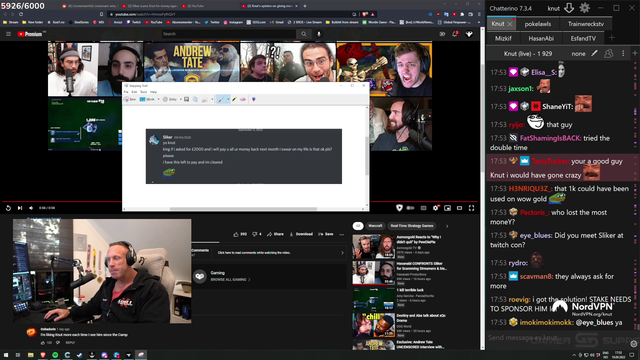Open Asmongold Reacts recommended video thumbnail

[x=373, y=247]
